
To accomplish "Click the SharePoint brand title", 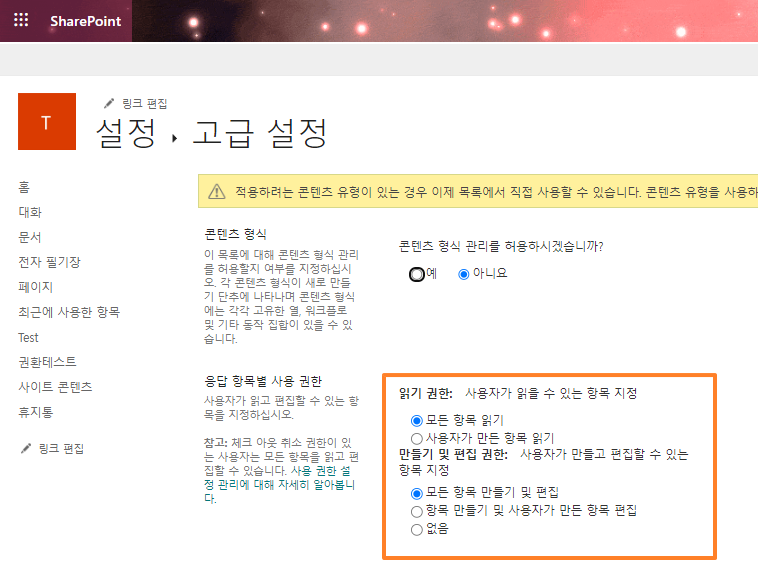I will tap(86, 21).
